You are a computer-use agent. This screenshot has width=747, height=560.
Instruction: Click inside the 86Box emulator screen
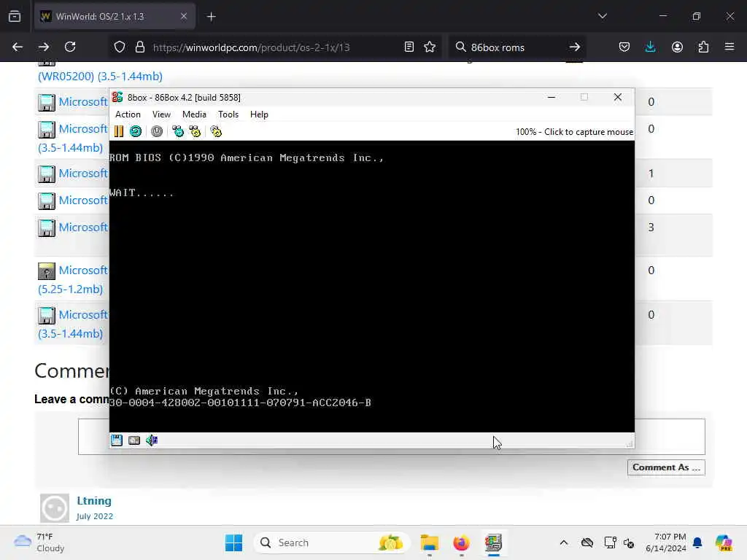(x=371, y=286)
